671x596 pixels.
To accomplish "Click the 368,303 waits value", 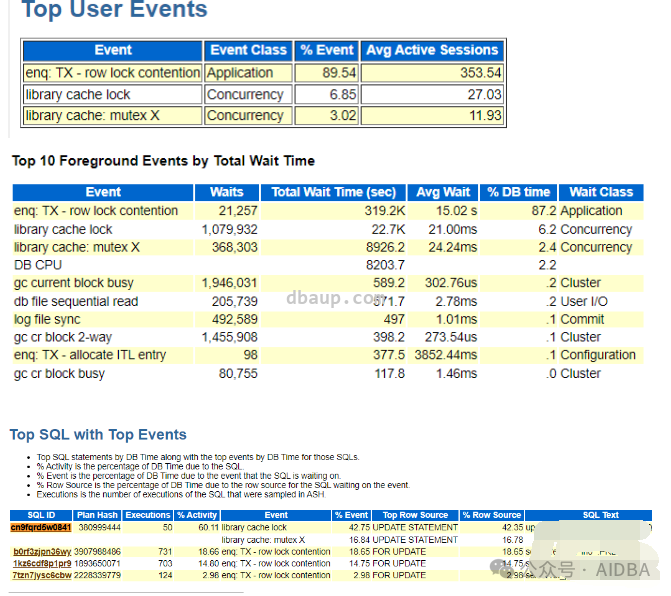I will click(235, 247).
